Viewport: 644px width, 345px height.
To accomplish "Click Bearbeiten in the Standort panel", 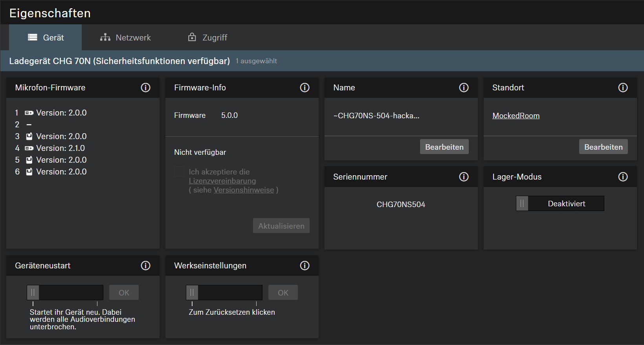I will click(603, 147).
